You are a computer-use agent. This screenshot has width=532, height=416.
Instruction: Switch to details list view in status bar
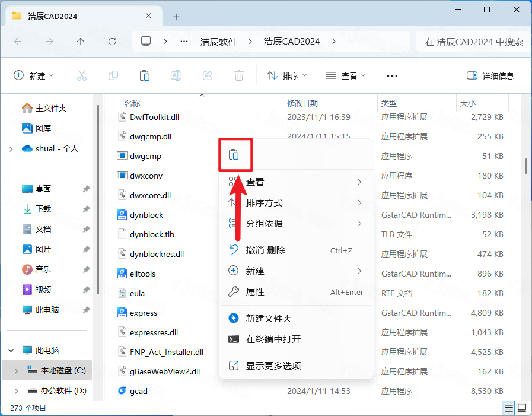click(x=508, y=408)
